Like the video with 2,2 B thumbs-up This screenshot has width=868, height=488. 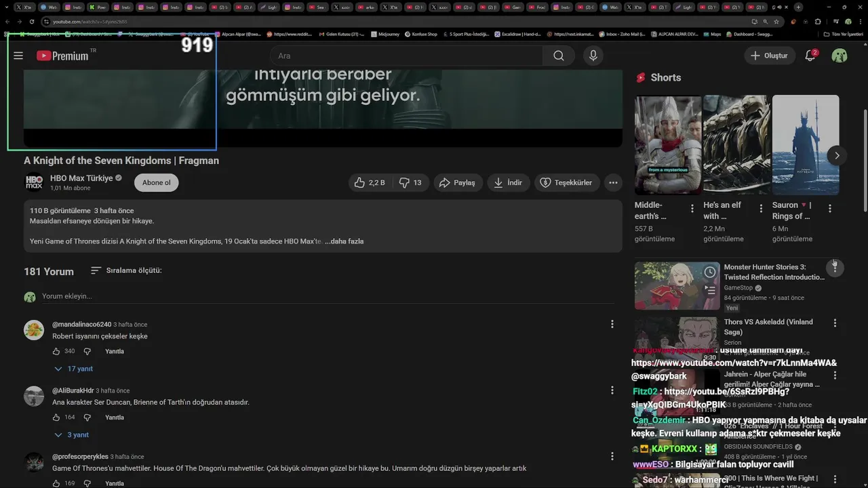pyautogui.click(x=370, y=182)
